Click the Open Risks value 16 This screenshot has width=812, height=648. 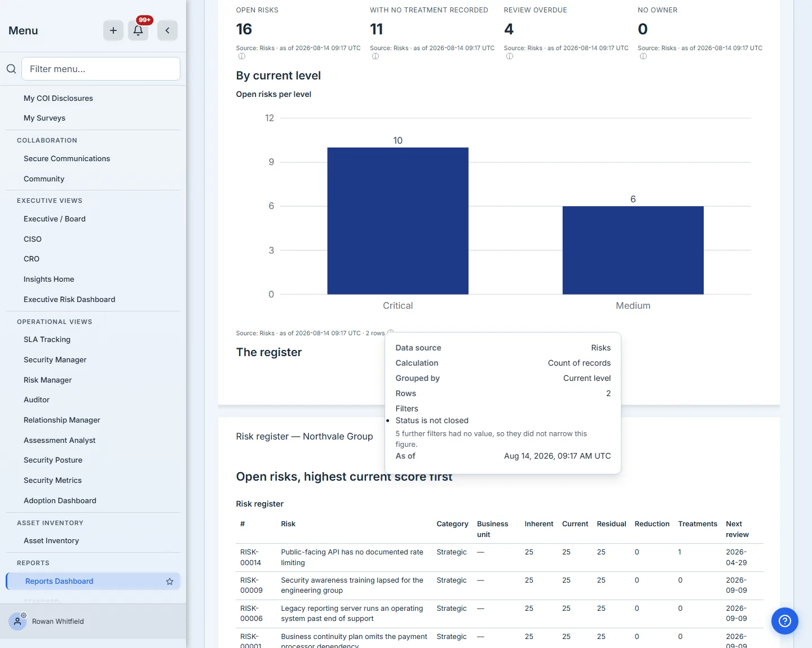click(244, 29)
